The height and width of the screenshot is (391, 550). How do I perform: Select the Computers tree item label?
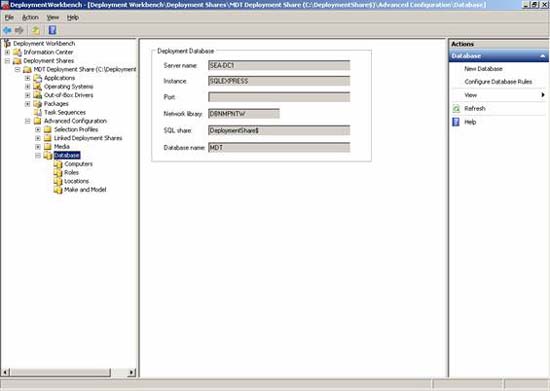pyautogui.click(x=79, y=164)
